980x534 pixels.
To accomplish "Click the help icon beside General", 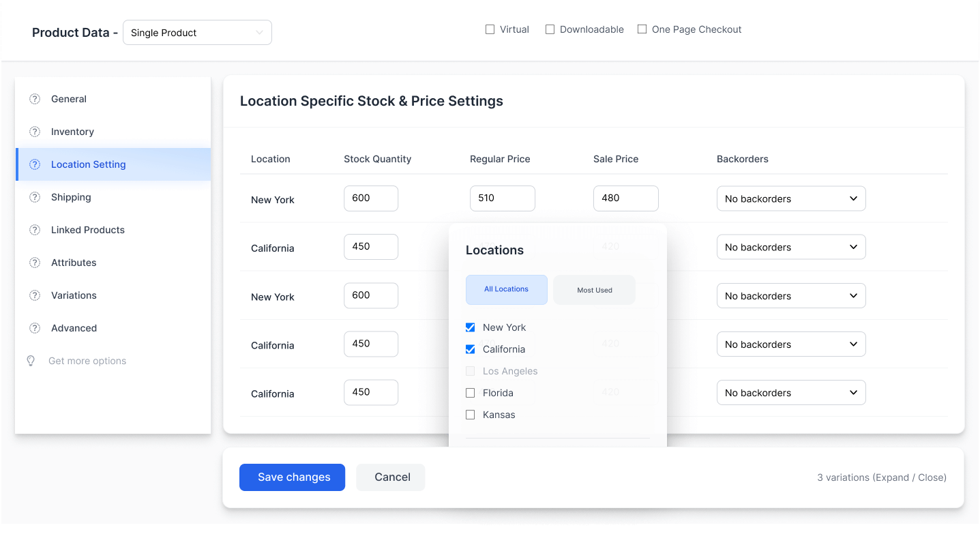I will click(35, 99).
